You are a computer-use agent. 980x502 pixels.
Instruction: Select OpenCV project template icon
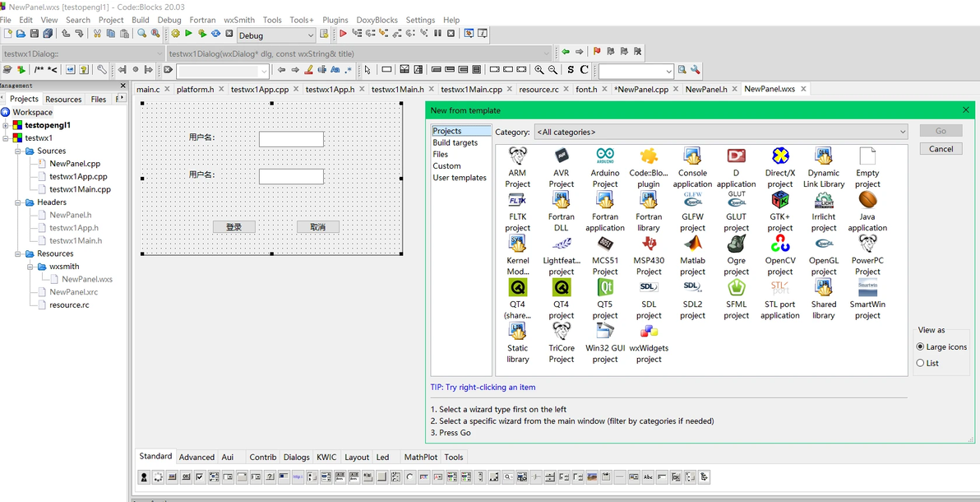click(x=780, y=255)
